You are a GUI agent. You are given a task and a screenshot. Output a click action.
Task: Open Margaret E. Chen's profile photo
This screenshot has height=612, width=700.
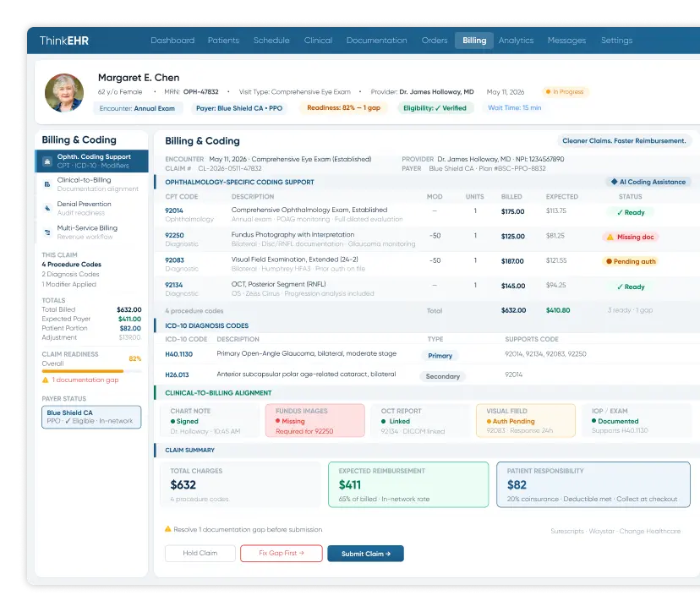click(64, 92)
